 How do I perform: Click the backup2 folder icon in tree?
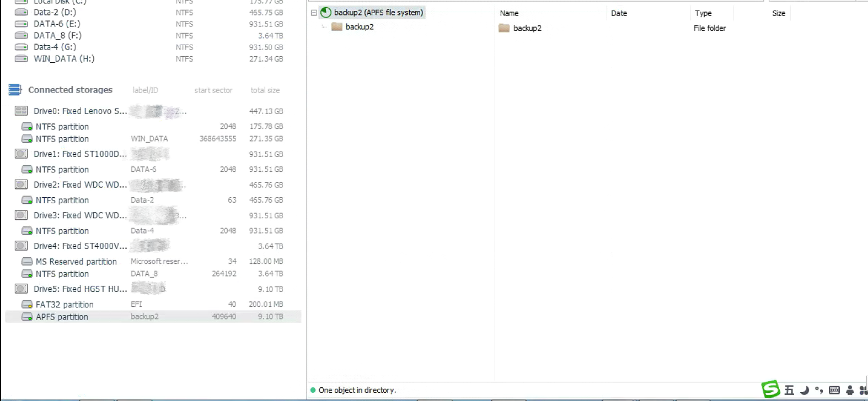tap(337, 26)
